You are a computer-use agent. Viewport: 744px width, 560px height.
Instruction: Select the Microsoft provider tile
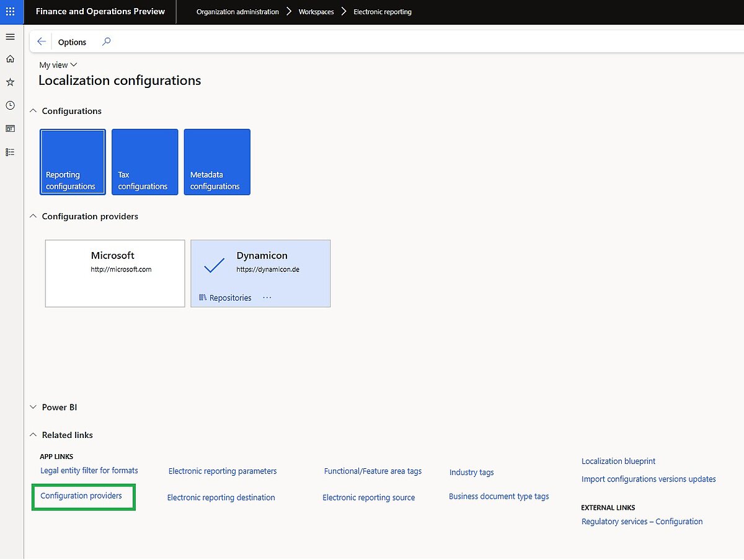pyautogui.click(x=115, y=273)
